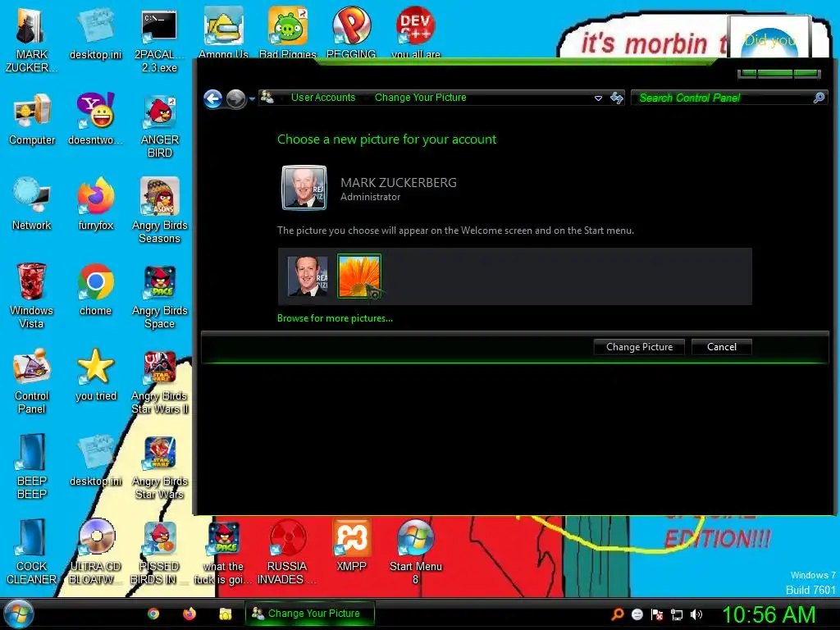This screenshot has width=840, height=630.
Task: Open the address bar history dropdown
Action: (598, 98)
